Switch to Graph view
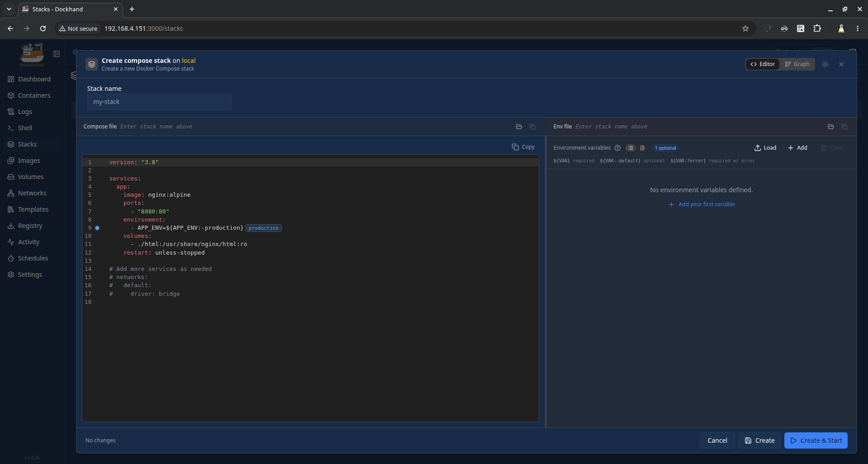The width and height of the screenshot is (868, 464). click(x=797, y=64)
